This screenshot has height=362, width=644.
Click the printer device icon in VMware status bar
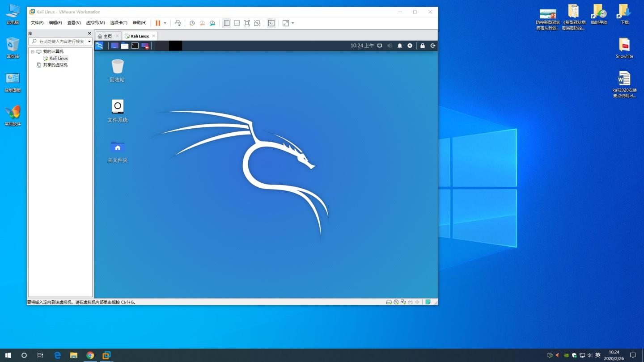(410, 302)
